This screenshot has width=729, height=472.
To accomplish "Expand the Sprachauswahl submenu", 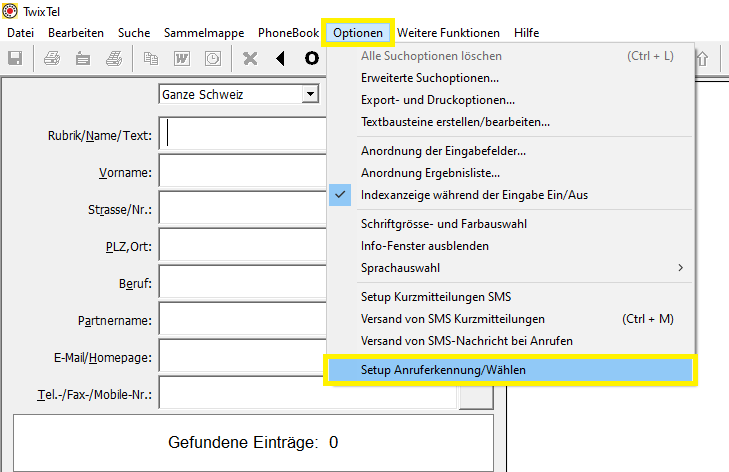I will tap(510, 268).
